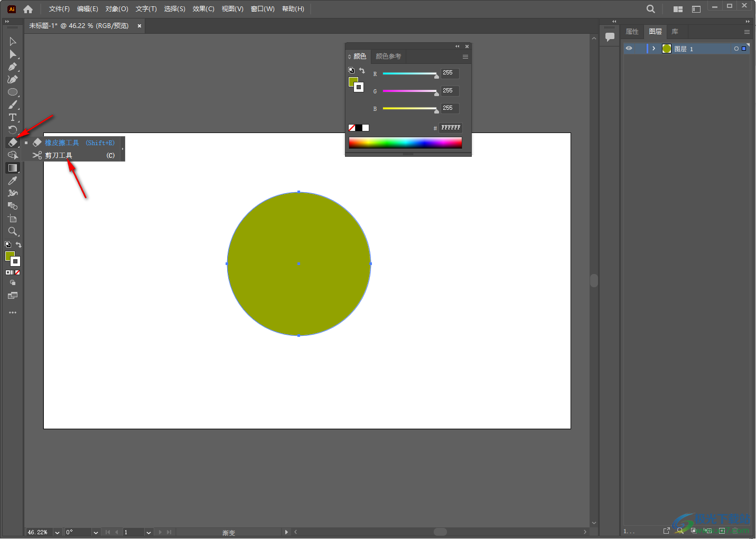Open the arrange documents icon
This screenshot has height=539, width=756.
(678, 9)
